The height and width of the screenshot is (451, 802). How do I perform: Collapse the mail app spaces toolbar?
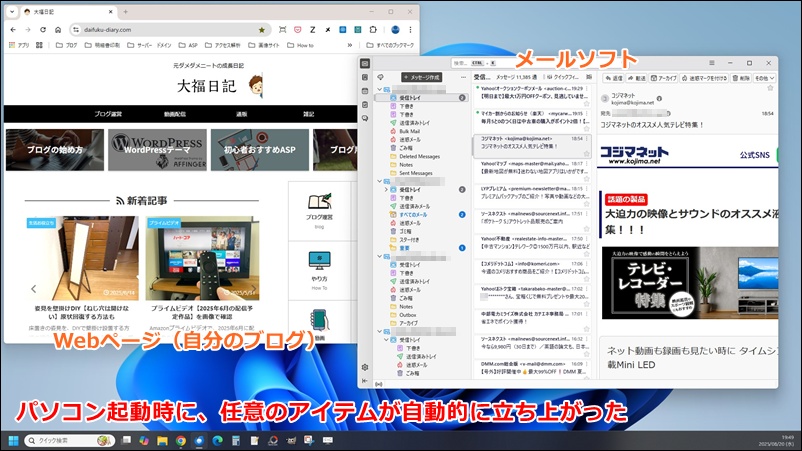tap(365, 380)
